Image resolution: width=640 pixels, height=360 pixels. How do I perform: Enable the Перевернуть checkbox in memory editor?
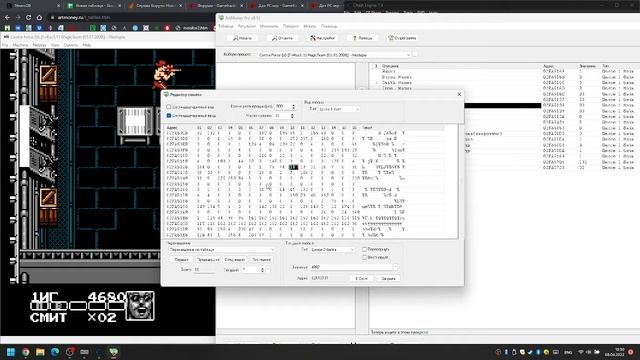pyautogui.click(x=364, y=249)
